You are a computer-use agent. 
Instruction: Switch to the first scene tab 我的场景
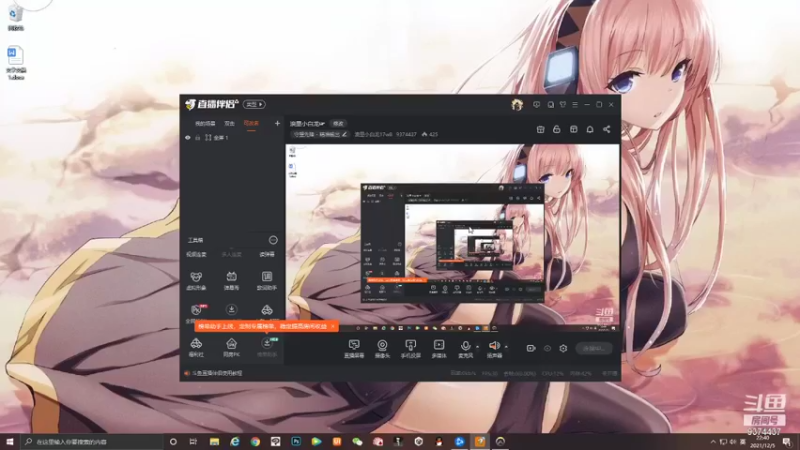coord(205,123)
